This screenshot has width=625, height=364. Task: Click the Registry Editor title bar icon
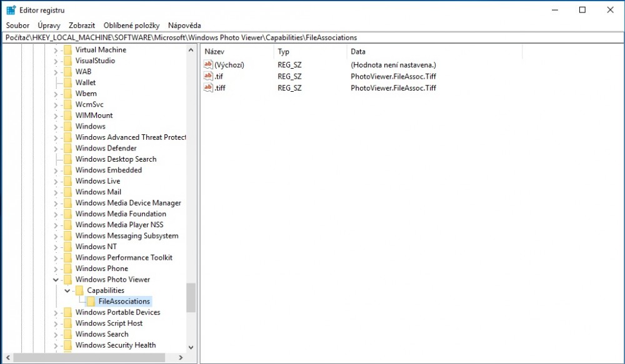click(x=11, y=10)
